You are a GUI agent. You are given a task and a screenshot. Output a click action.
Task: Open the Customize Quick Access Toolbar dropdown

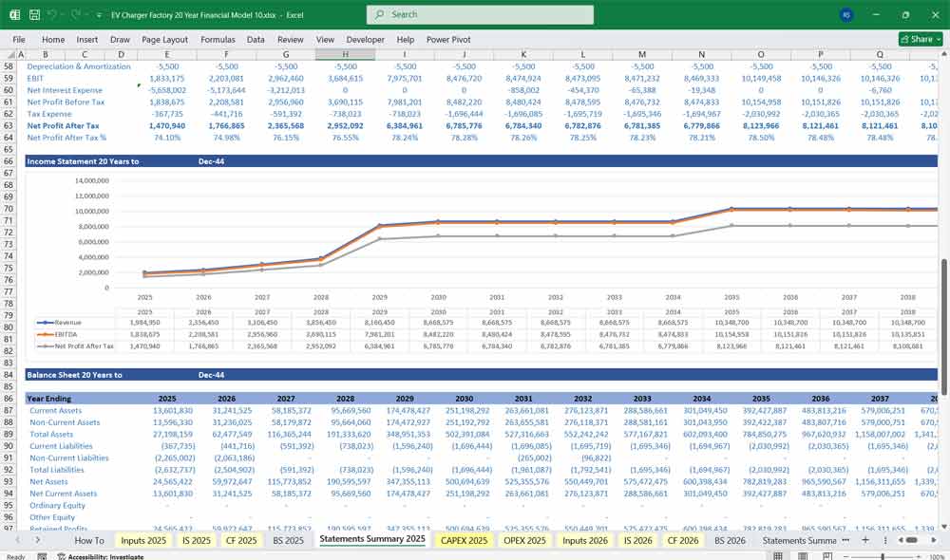tap(98, 14)
